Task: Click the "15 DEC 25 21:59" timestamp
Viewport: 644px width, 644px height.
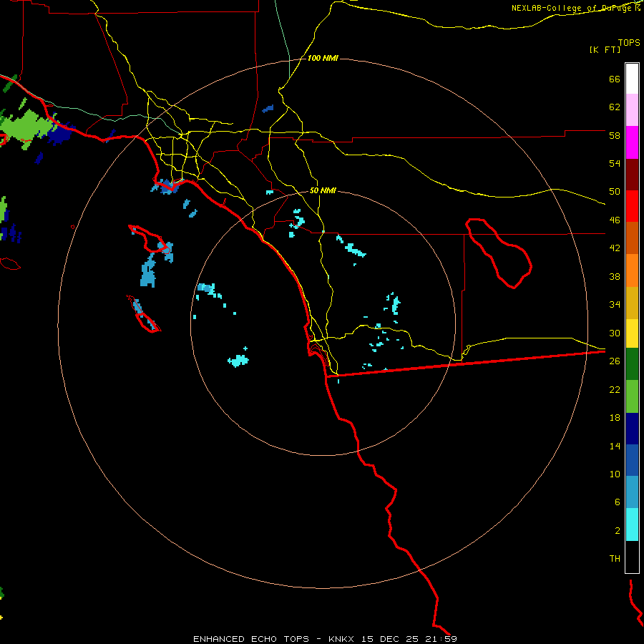Action: 409,639
